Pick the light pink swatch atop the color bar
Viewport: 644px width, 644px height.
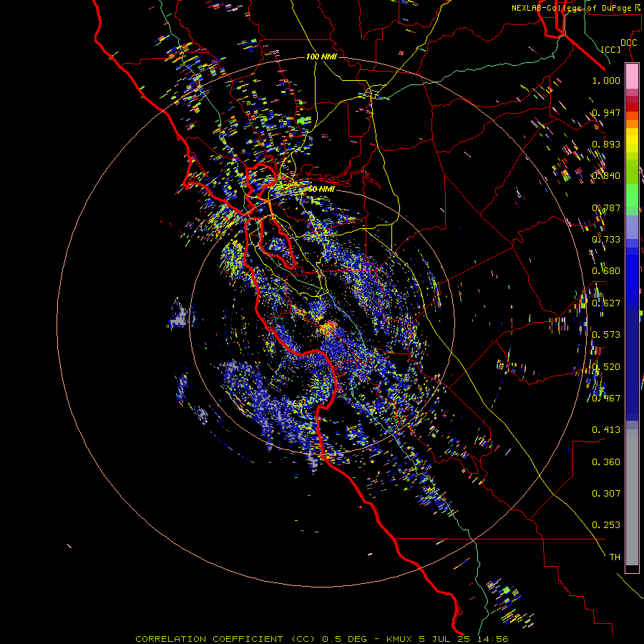pos(632,77)
